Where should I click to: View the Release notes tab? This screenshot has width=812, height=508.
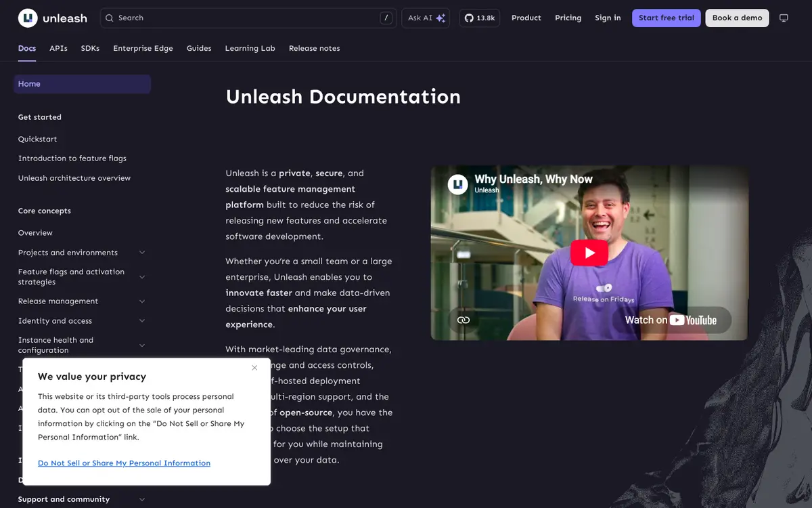click(314, 49)
